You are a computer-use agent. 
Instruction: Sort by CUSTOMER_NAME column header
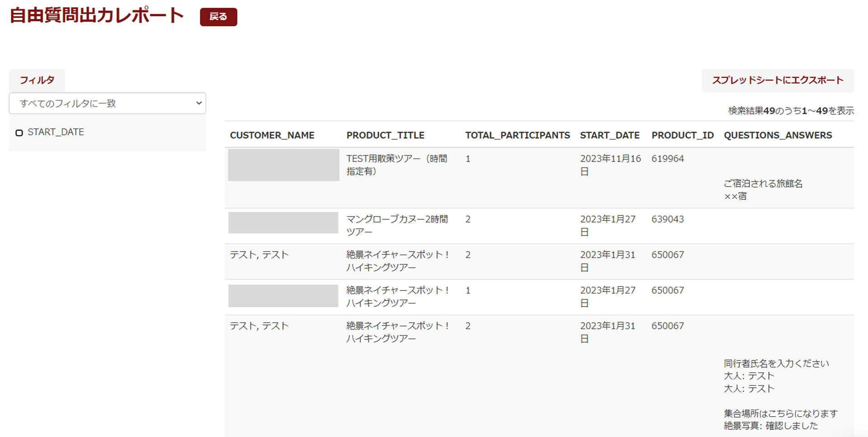(272, 135)
